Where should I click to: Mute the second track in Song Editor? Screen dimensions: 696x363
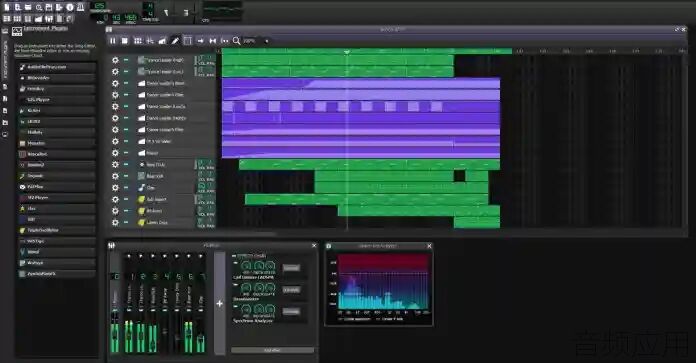point(126,71)
